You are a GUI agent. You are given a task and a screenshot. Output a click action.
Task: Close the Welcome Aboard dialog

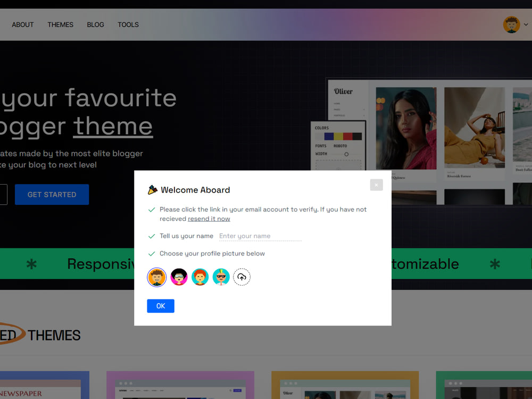376,185
